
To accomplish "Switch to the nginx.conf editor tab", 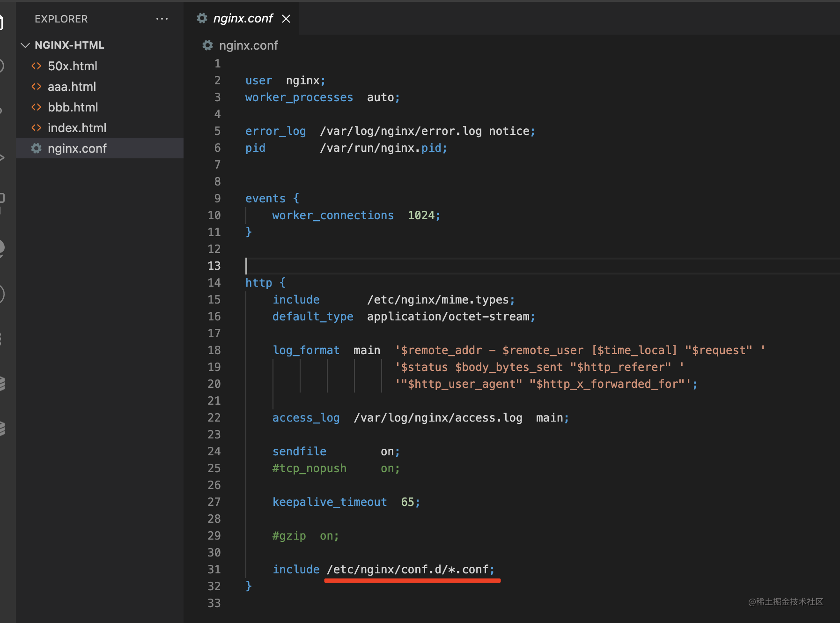I will pyautogui.click(x=243, y=18).
